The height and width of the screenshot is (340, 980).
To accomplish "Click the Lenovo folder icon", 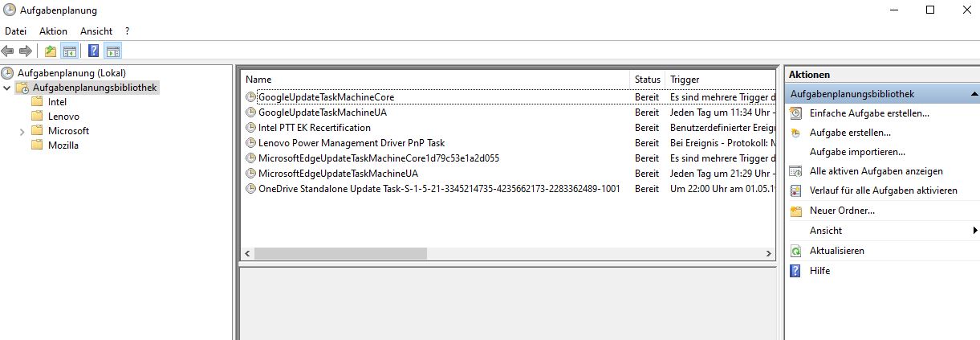I will click(x=37, y=117).
